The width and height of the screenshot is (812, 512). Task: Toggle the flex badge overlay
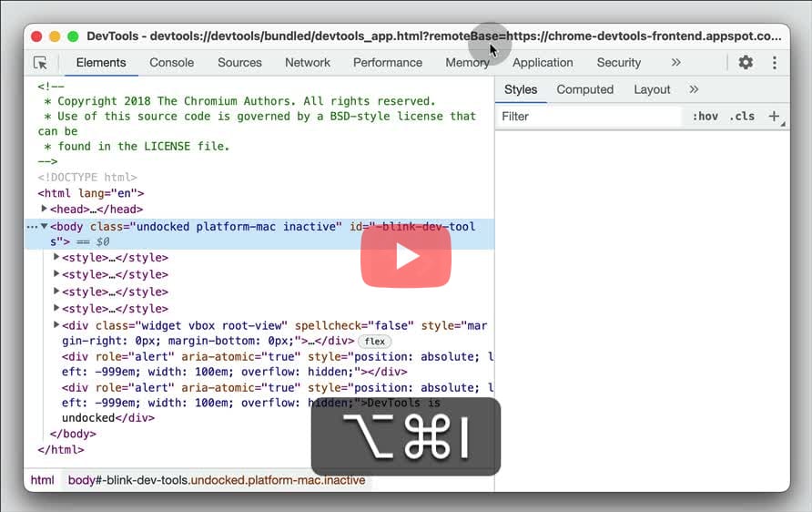374,342
